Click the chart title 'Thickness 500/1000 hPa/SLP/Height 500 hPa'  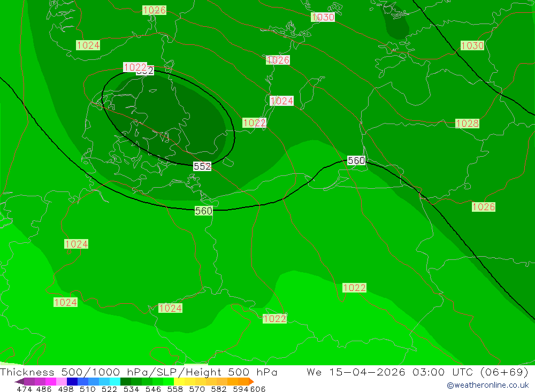coord(139,372)
